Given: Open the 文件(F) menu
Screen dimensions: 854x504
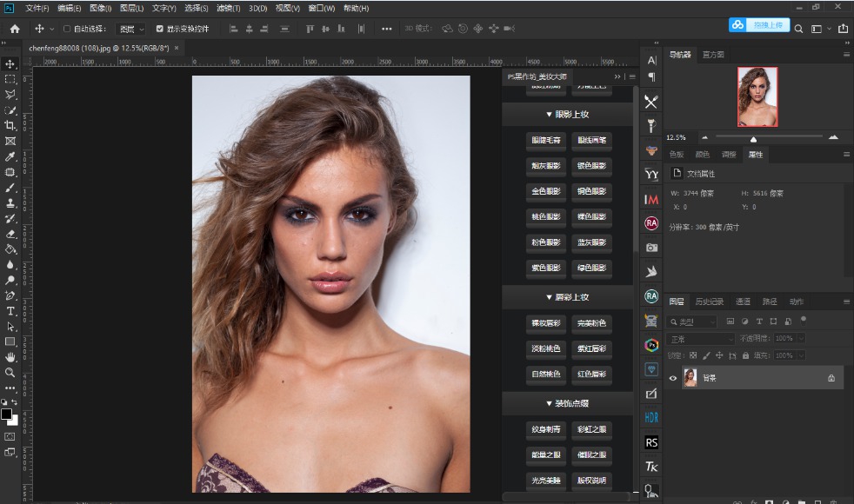Looking at the screenshot, I should (37, 8).
